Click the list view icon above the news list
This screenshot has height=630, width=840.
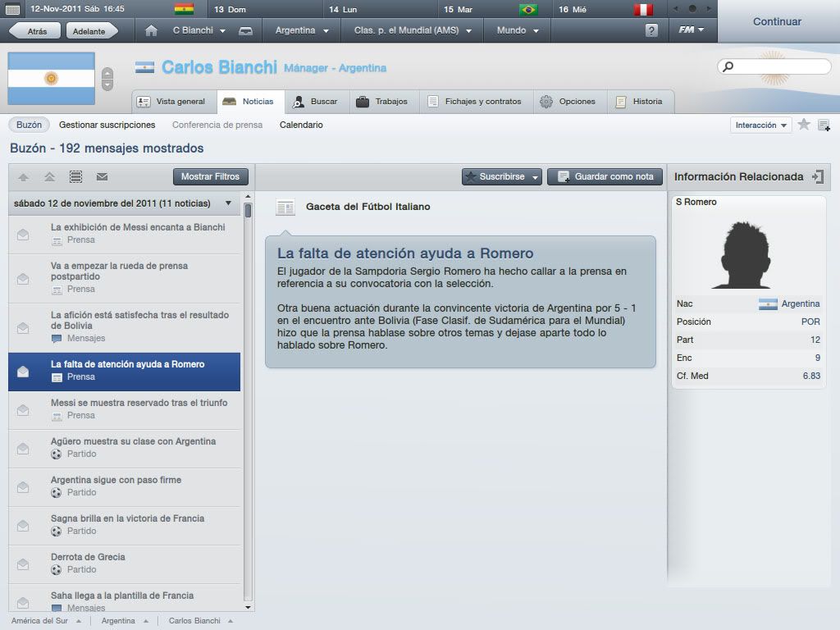tap(76, 177)
